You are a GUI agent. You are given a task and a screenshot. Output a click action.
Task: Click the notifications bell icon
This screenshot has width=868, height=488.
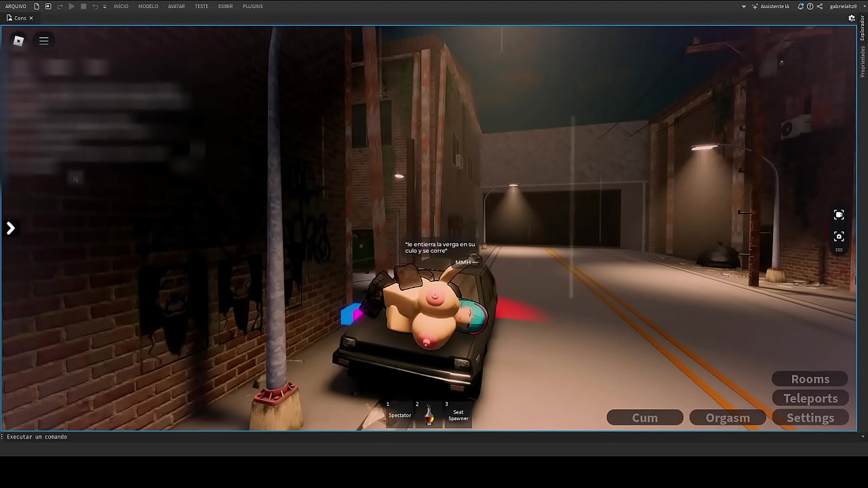point(801,6)
